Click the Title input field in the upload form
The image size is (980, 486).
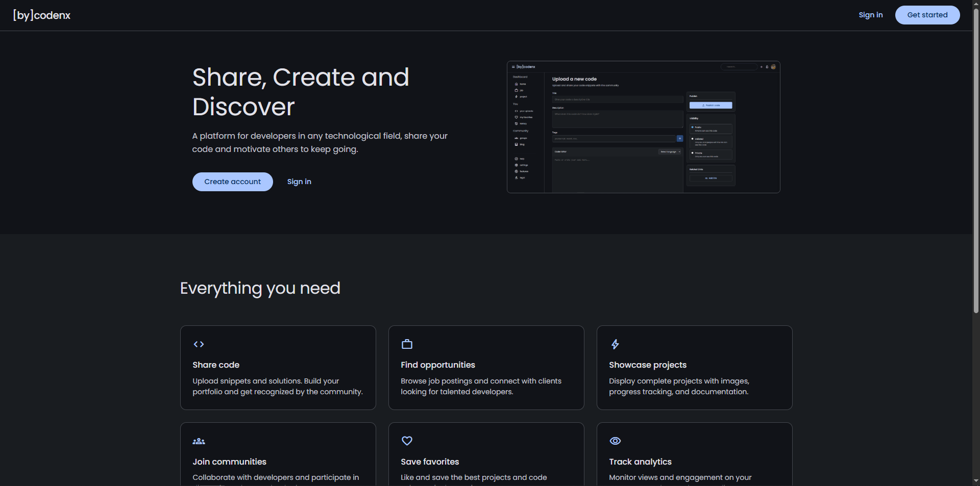(618, 99)
